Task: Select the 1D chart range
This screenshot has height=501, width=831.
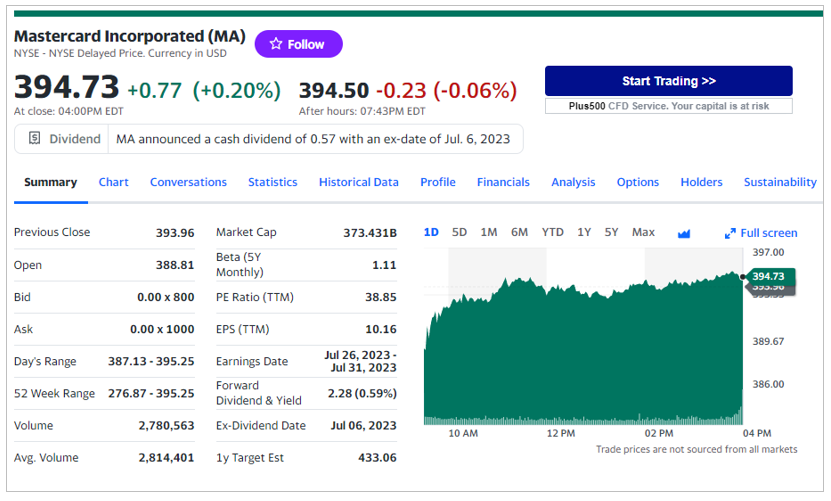Action: (x=431, y=232)
